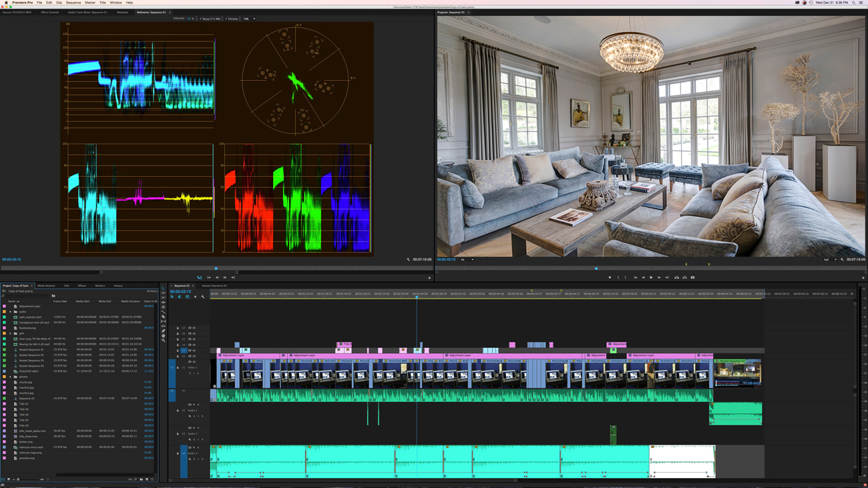Toggle V2 track output eye
868x488 pixels.
pos(194,356)
